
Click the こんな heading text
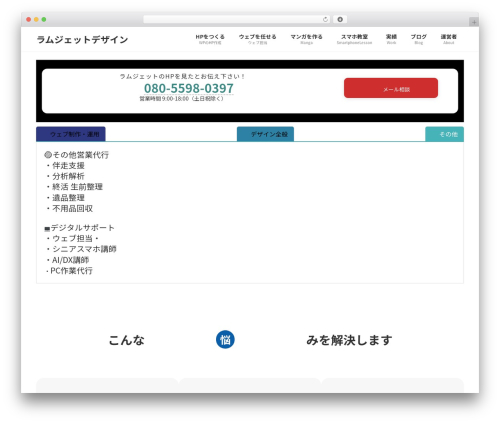coord(127,340)
